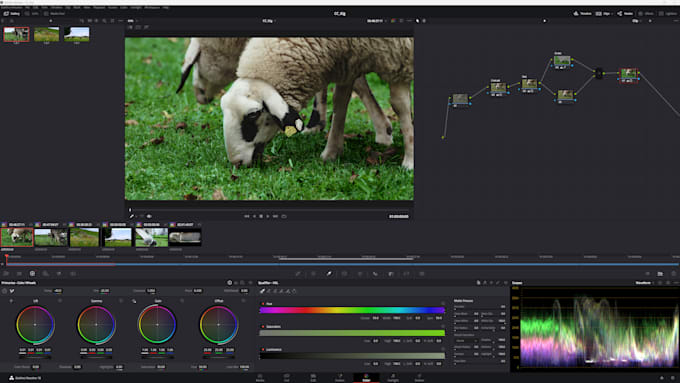
Task: Open the Camera Raw palette
Action: pos(6,274)
